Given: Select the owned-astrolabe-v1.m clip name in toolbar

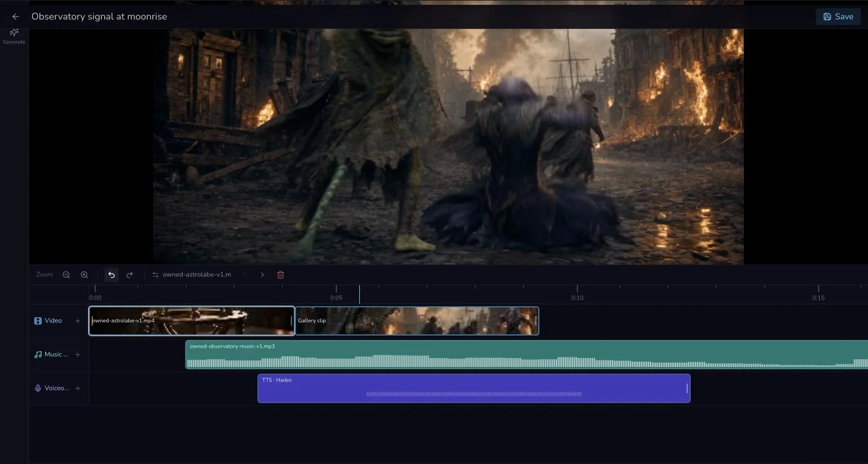Looking at the screenshot, I should 197,275.
